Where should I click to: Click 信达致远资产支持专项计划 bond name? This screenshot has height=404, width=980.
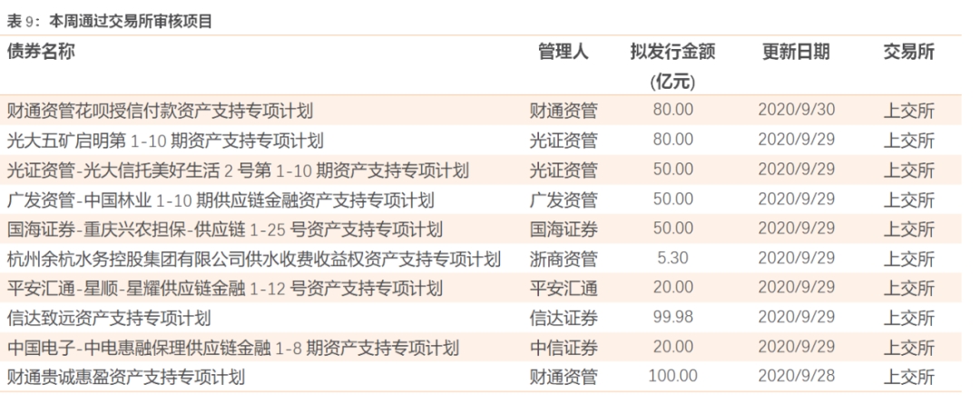[x=109, y=319]
